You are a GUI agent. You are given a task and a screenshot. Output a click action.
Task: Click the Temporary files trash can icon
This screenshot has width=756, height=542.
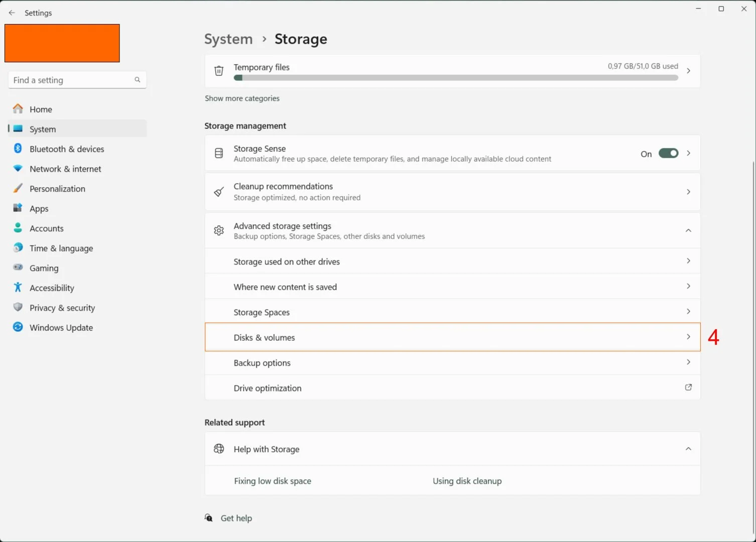click(219, 71)
